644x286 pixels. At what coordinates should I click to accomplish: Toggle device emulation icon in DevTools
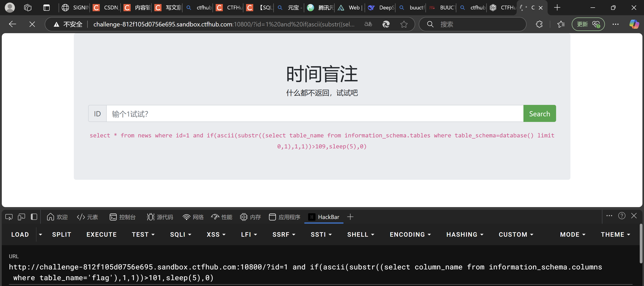coord(21,217)
